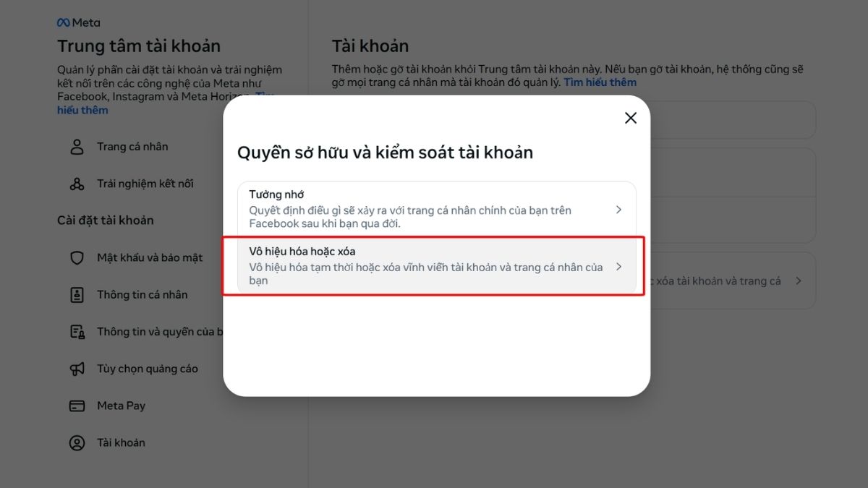Close the account ownership dialog with X
The height and width of the screenshot is (488, 868).
tap(631, 118)
